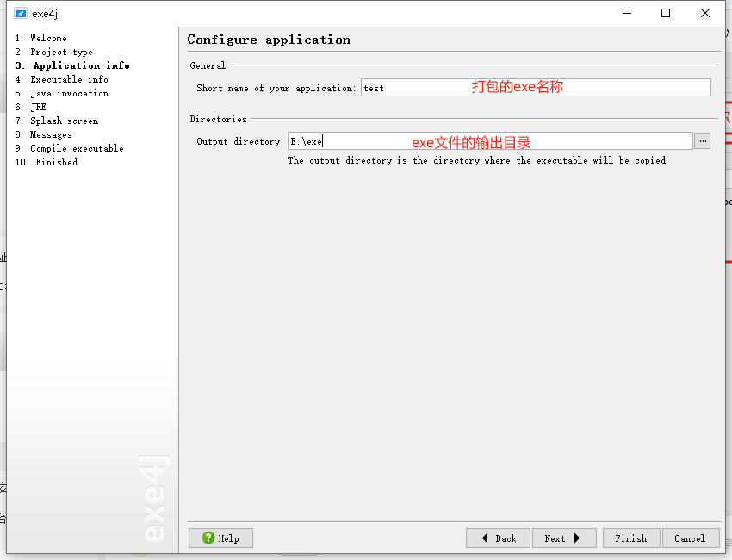Click the Next arrow button
732x560 pixels.
[x=564, y=538]
